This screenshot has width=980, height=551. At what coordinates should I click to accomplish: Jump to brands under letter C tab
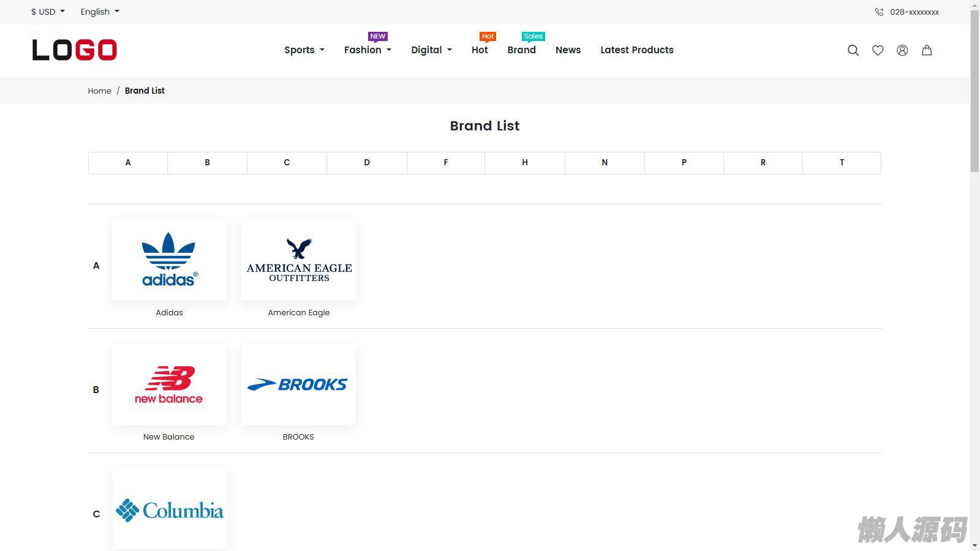(287, 163)
